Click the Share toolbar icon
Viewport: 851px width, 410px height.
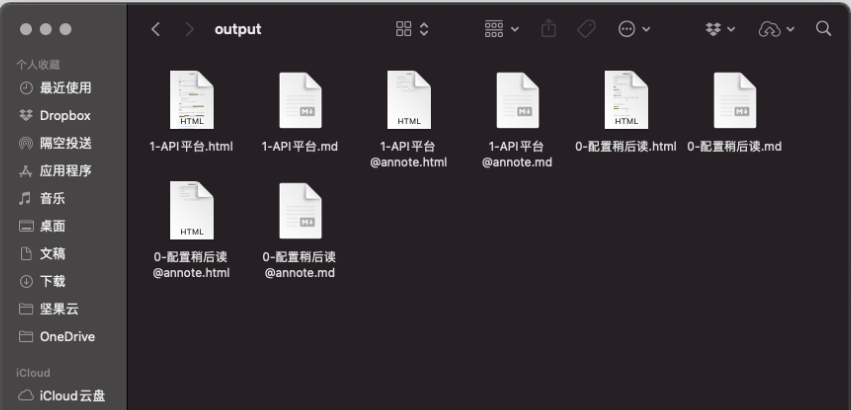point(549,28)
